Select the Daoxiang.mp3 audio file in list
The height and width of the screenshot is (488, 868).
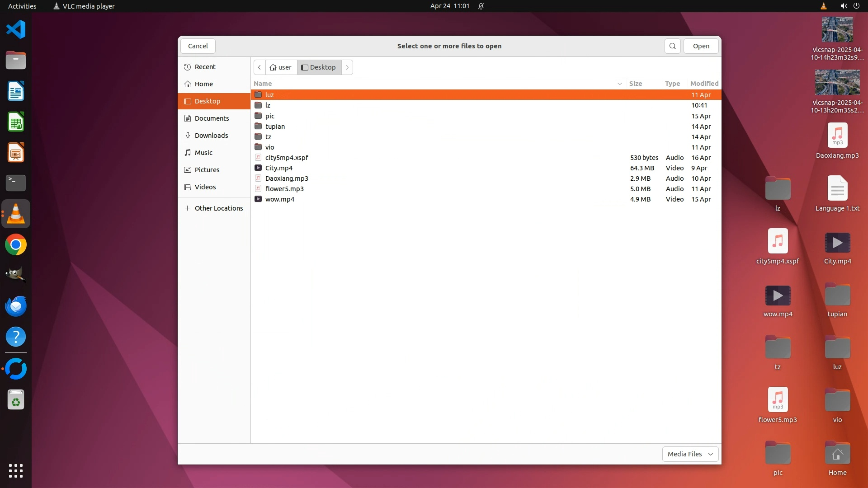[x=287, y=178]
